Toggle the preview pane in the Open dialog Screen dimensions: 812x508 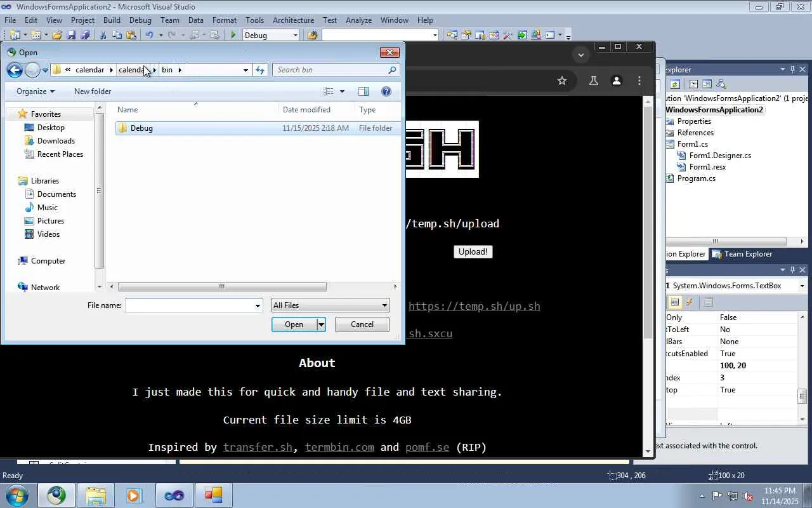coord(363,91)
